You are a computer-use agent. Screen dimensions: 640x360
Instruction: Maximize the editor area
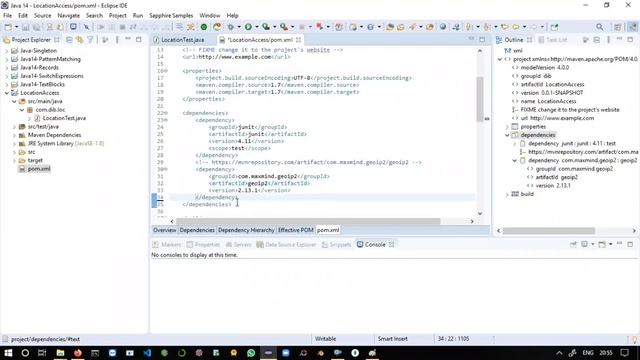tap(482, 39)
